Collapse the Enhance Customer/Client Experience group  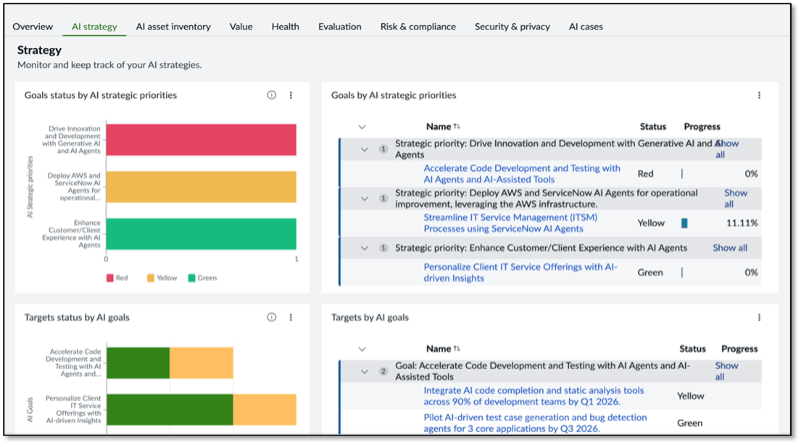(x=365, y=248)
